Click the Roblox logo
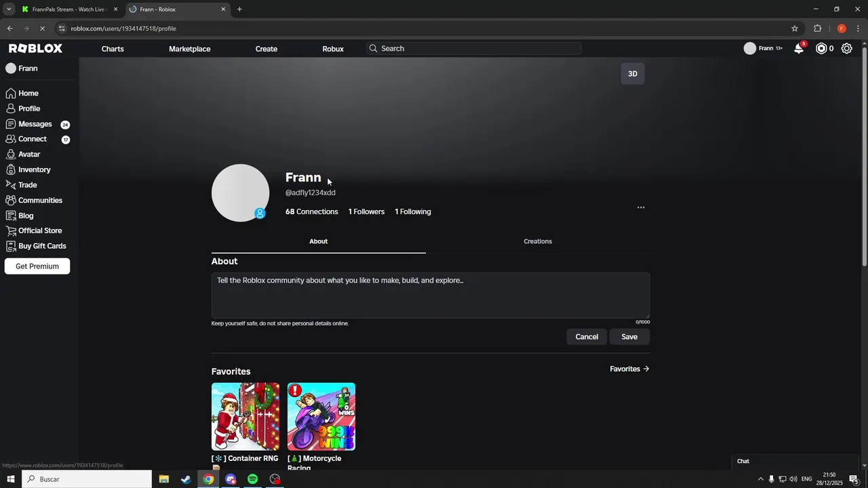Viewport: 868px width, 488px height. click(35, 48)
